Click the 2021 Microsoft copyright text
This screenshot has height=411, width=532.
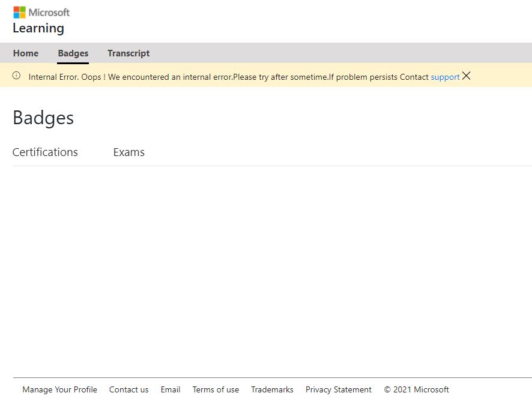pyautogui.click(x=416, y=389)
